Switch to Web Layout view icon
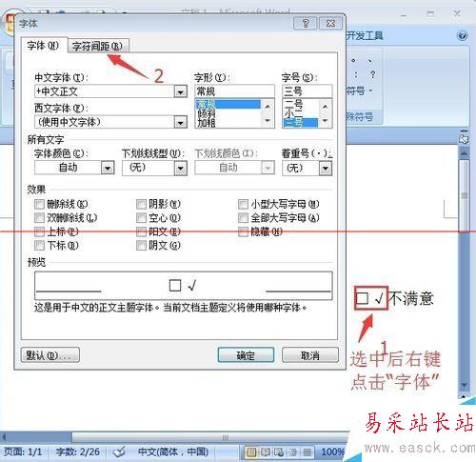Image resolution: width=476 pixels, height=462 pixels. 279,452
